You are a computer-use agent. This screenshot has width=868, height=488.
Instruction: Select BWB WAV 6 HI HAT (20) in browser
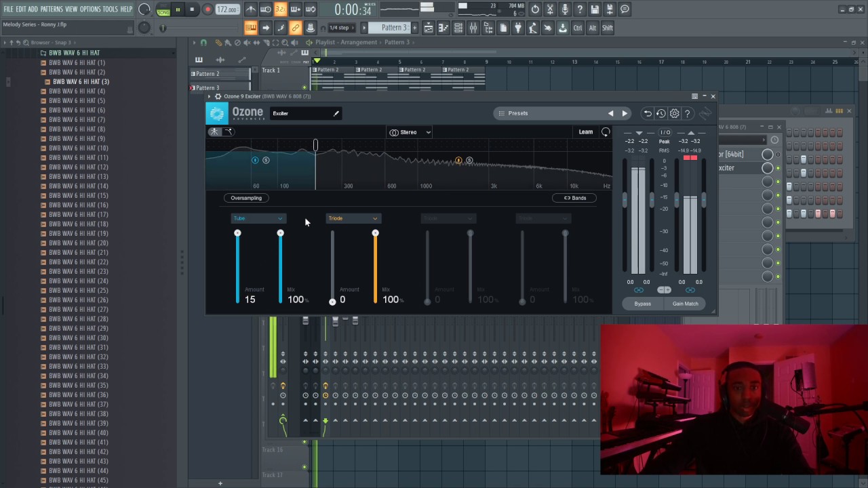pyautogui.click(x=78, y=243)
